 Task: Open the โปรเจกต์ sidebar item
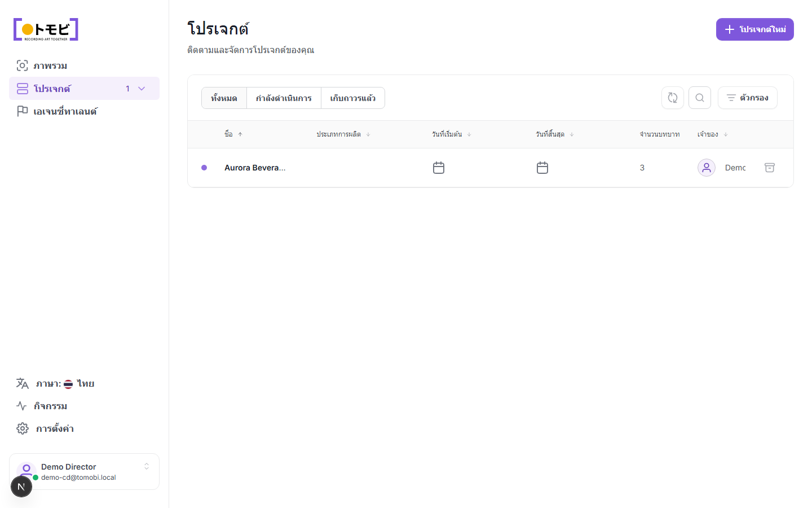pyautogui.click(x=84, y=89)
